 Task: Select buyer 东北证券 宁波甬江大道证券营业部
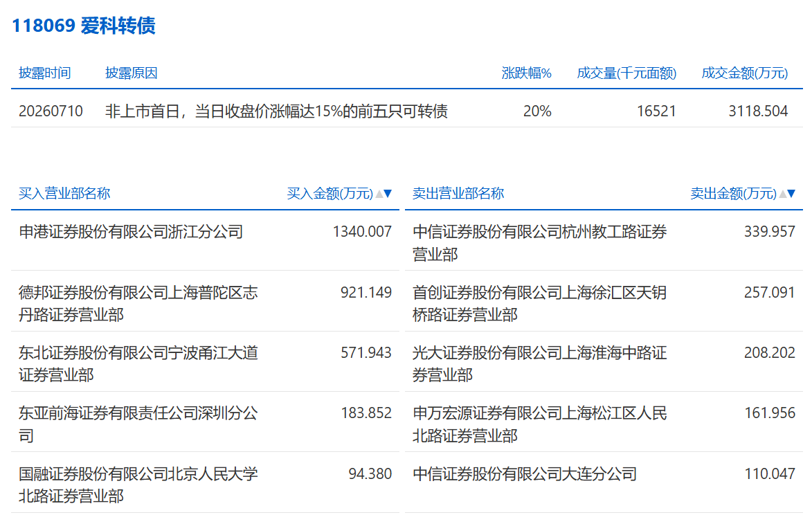(x=138, y=364)
